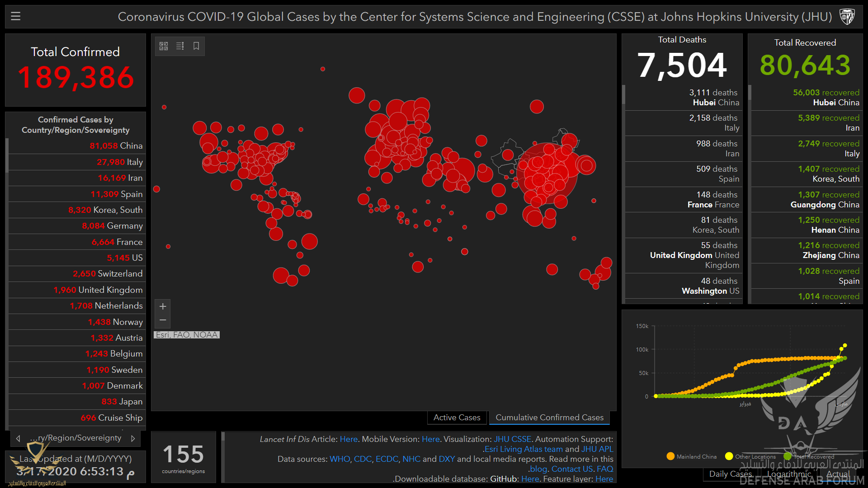This screenshot has height=488, width=868.
Task: Open the FAQ link
Action: (x=605, y=469)
